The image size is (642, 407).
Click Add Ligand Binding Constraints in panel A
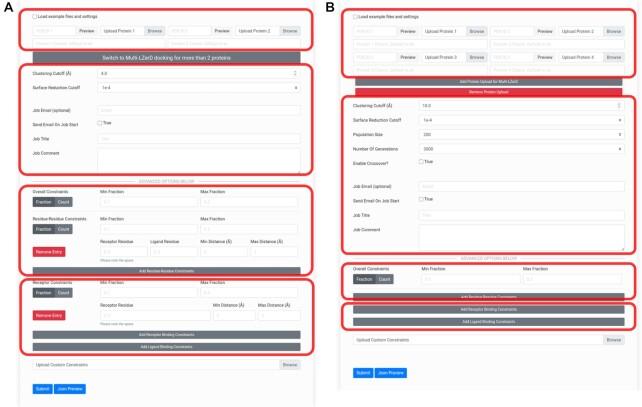click(x=165, y=346)
